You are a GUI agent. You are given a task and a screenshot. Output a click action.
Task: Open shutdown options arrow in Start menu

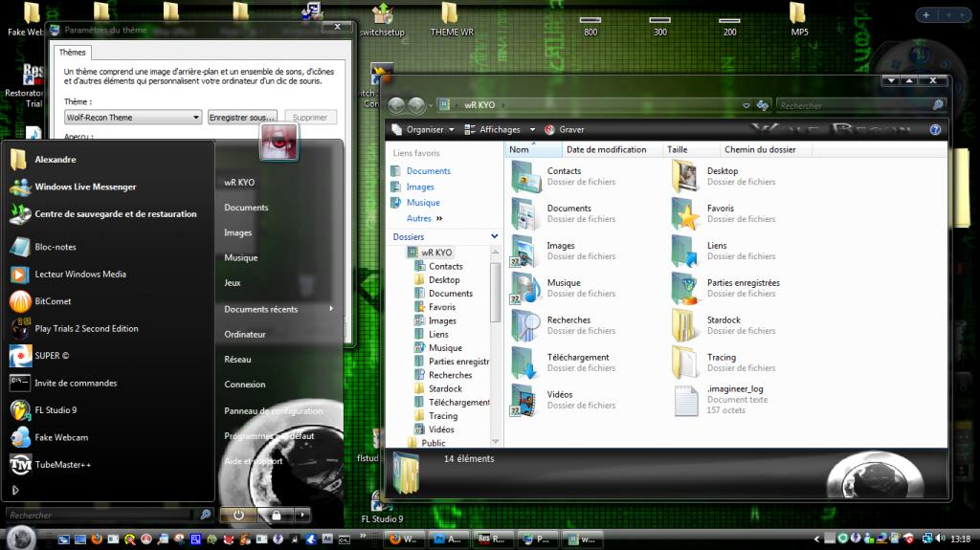coord(302,515)
